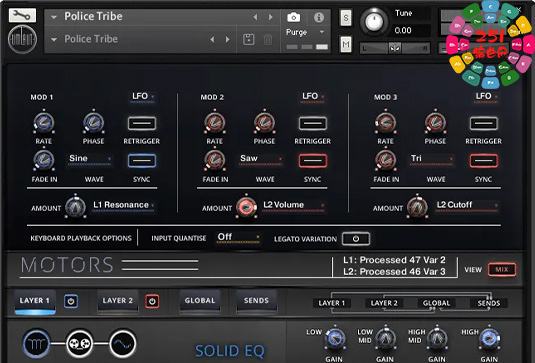Click Keyboard Playback Options label

(81, 238)
